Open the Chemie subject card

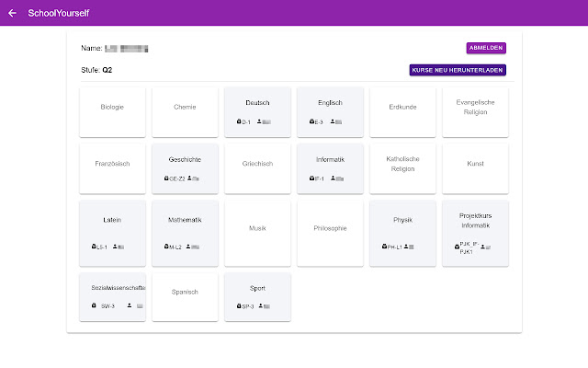click(x=185, y=112)
